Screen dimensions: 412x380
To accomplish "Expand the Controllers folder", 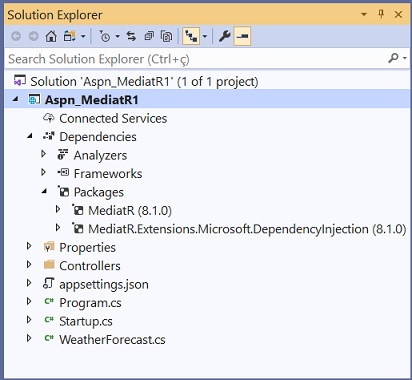I will 29,265.
